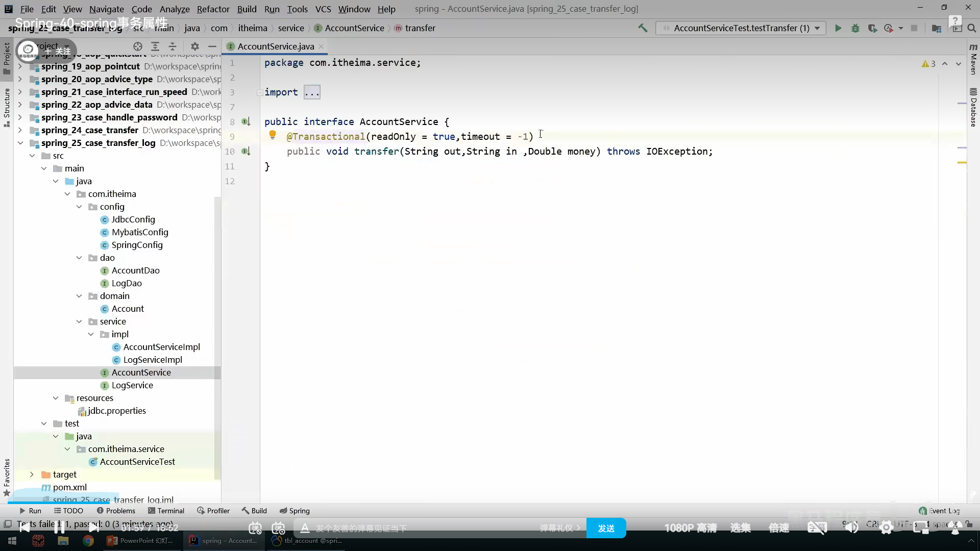The width and height of the screenshot is (980, 551).
Task: Click the Collapse All icon in Project panel
Action: [x=173, y=46]
